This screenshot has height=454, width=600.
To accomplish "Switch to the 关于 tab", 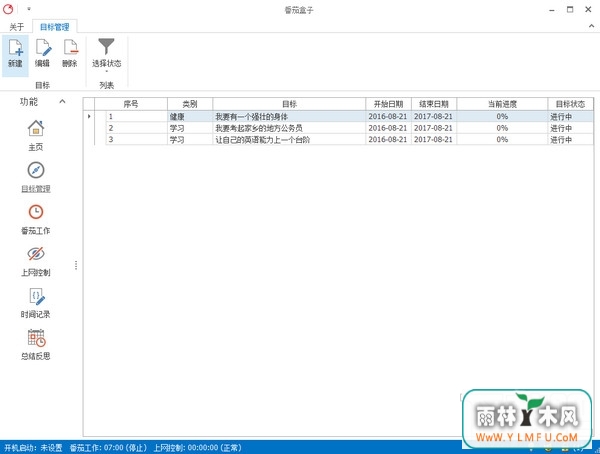I will [x=16, y=27].
